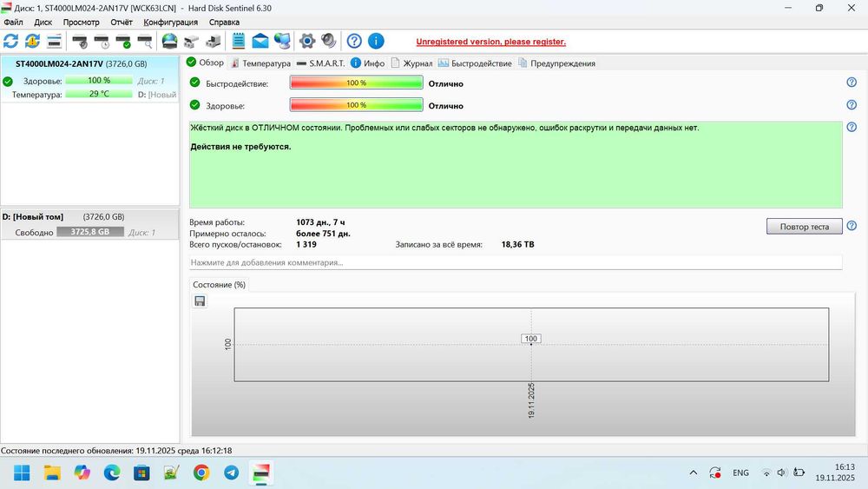Click the 1 319 start/stop count value
Image resolution: width=868 pixels, height=489 pixels.
click(306, 244)
